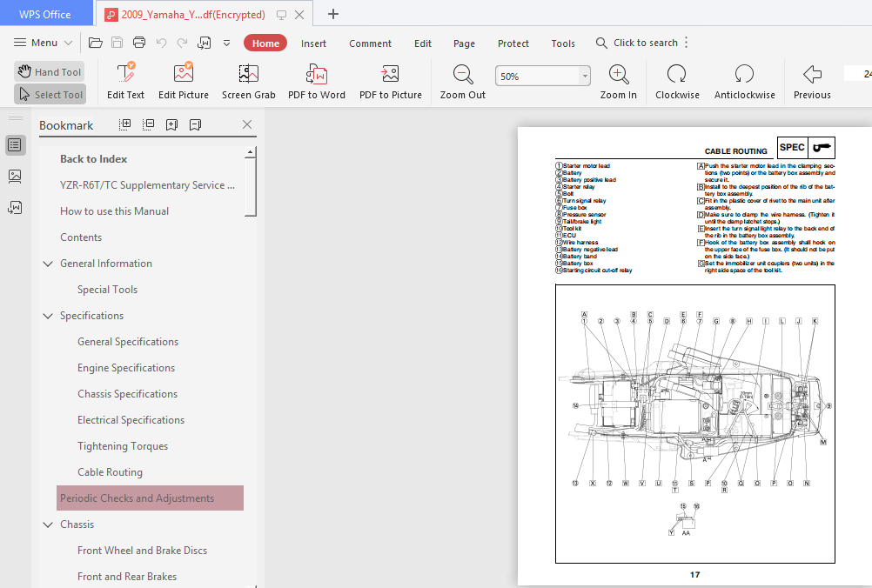Open the Cable Routing bookmark
The width and height of the screenshot is (872, 588).
click(x=111, y=472)
